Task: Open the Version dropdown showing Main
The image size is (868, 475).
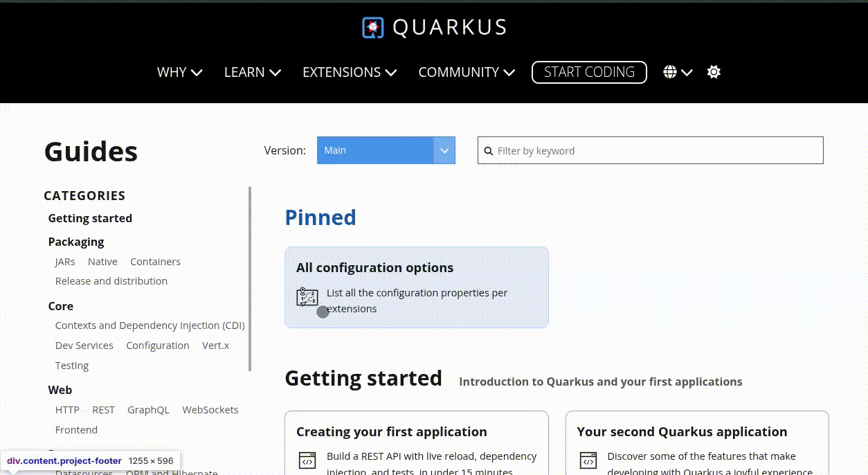Action: click(386, 150)
